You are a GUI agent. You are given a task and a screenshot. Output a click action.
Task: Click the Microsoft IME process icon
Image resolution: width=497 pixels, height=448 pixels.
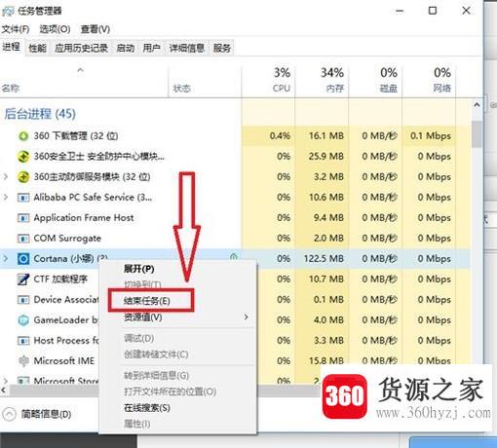pyautogui.click(x=23, y=361)
